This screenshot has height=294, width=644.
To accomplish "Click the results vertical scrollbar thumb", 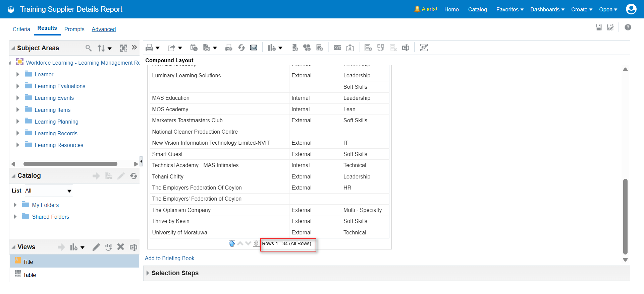I will tap(625, 217).
